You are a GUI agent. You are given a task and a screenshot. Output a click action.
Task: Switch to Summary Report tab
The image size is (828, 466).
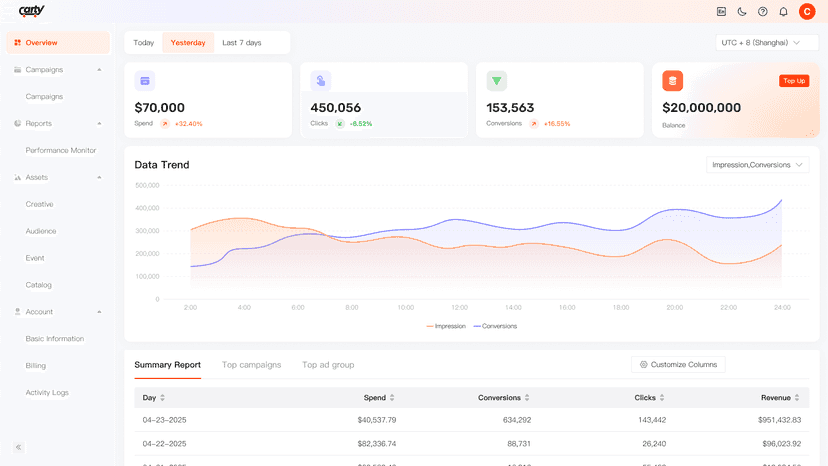point(167,365)
